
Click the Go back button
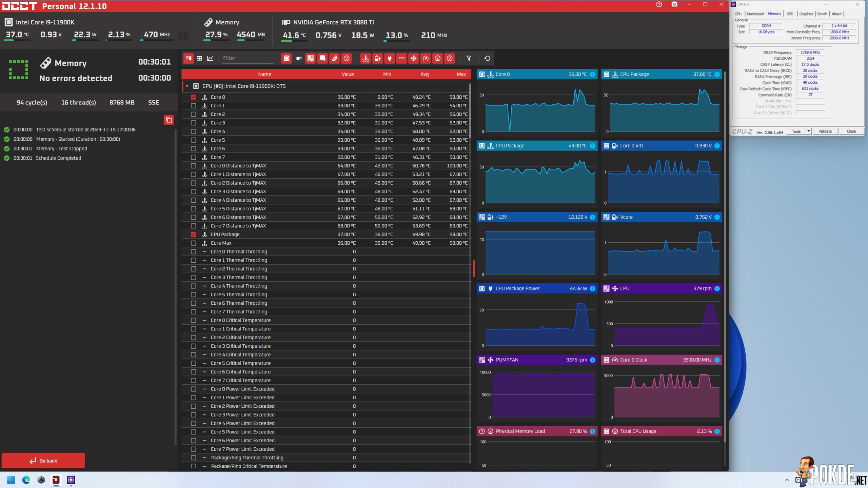pos(43,461)
